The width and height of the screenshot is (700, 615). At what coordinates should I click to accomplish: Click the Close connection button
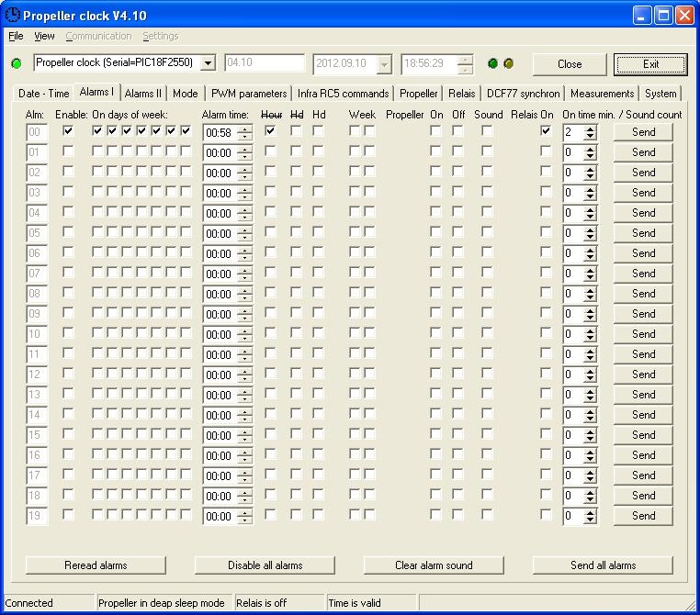(x=570, y=64)
